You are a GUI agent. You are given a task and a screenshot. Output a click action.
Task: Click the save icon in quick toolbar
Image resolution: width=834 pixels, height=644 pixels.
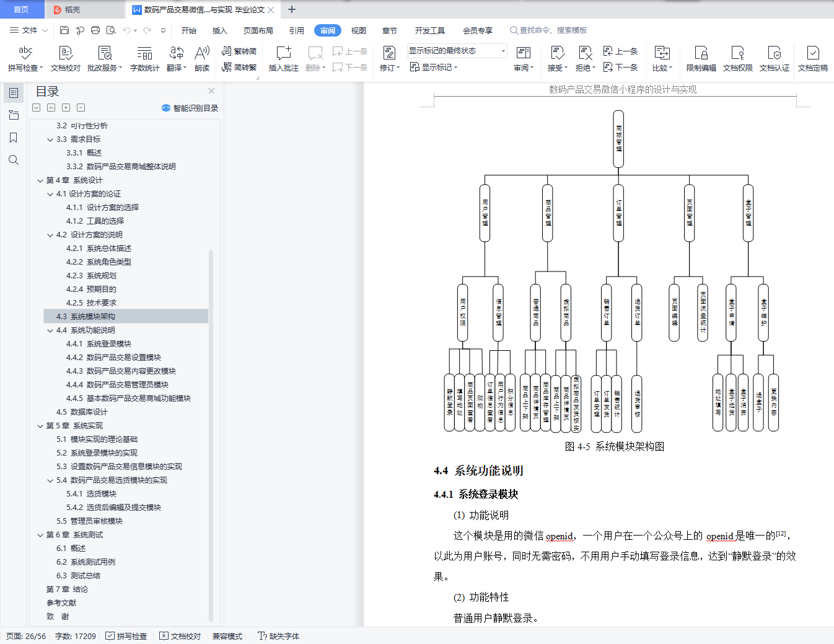(64, 30)
